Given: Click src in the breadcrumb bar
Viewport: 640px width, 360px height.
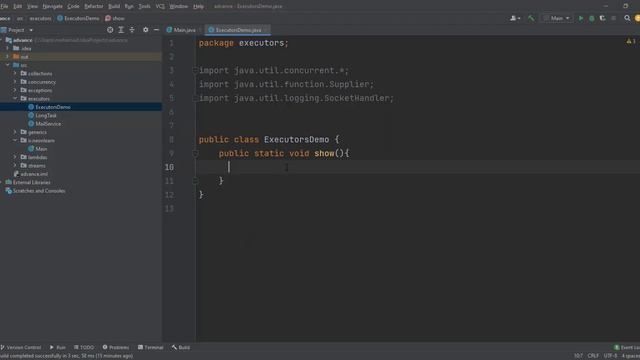Looking at the screenshot, I should click(x=20, y=18).
